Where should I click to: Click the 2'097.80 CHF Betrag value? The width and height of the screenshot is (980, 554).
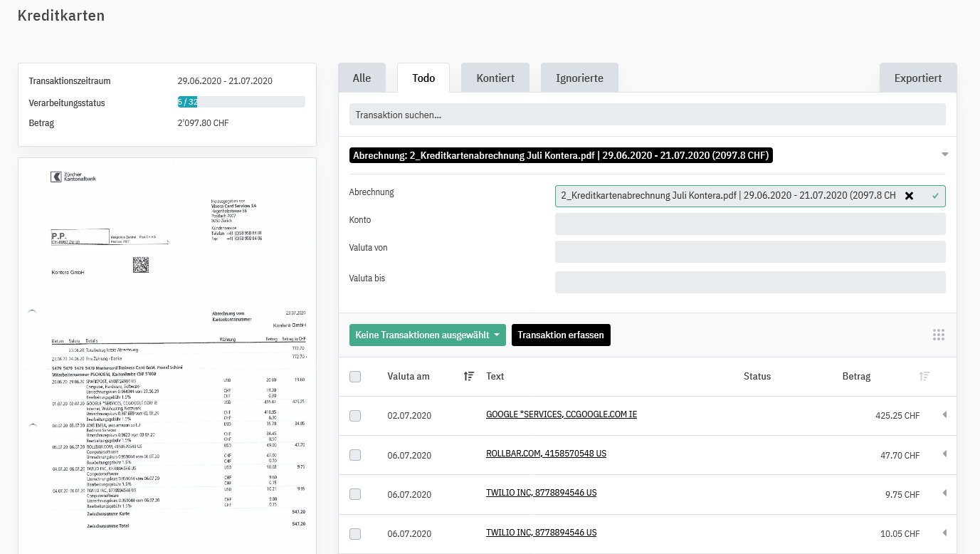pyautogui.click(x=203, y=123)
